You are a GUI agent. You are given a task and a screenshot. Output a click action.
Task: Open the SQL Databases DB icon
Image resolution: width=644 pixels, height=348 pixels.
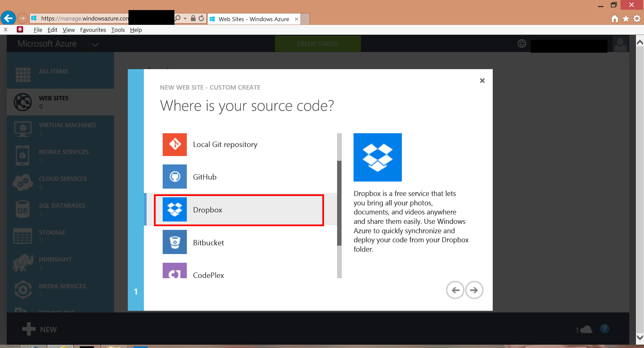[23, 209]
